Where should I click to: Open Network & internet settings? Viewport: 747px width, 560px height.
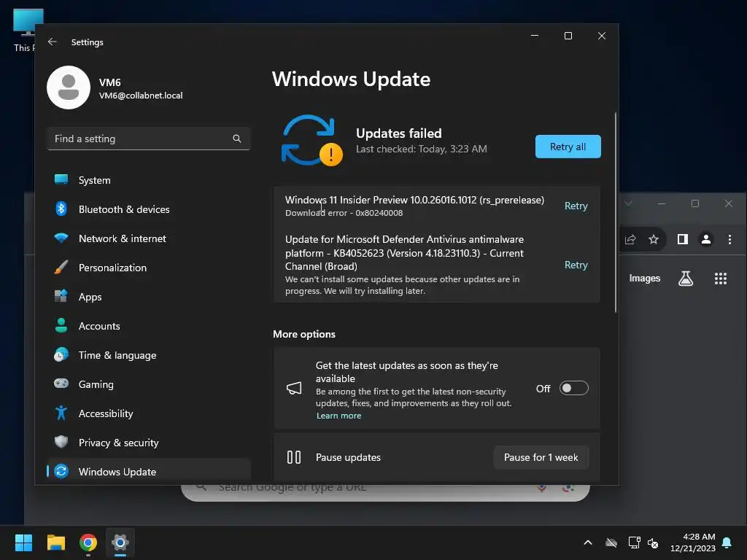pyautogui.click(x=149, y=238)
